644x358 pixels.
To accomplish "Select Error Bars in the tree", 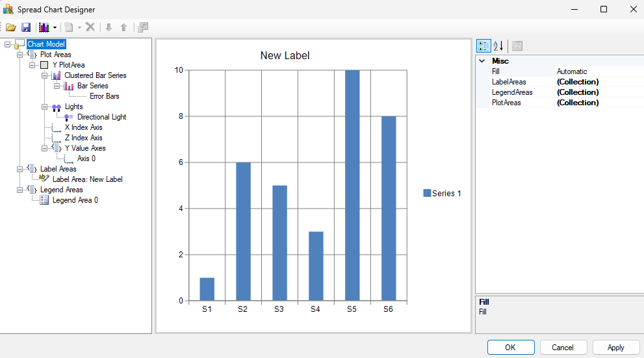I will 105,96.
